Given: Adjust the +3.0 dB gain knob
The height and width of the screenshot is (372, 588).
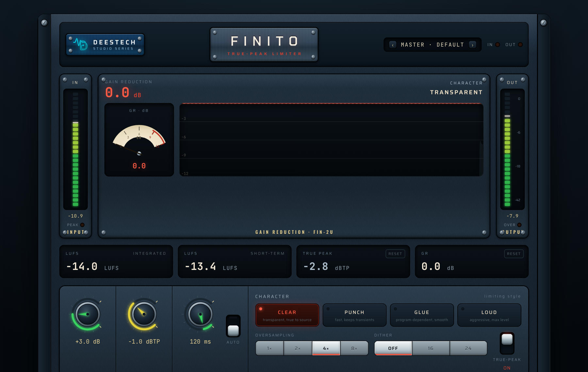Looking at the screenshot, I should [87, 314].
